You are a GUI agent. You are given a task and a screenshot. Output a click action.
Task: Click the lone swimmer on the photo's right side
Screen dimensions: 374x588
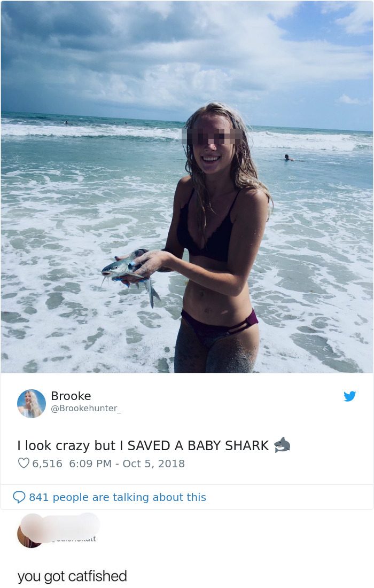click(x=288, y=158)
